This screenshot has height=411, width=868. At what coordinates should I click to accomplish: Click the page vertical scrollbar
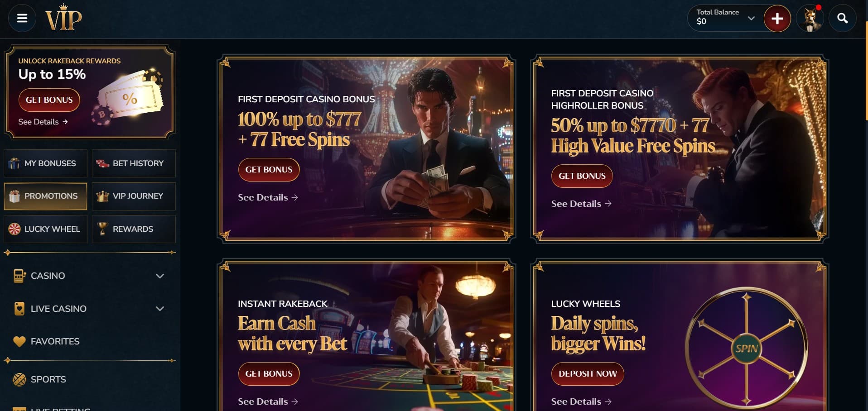866,70
